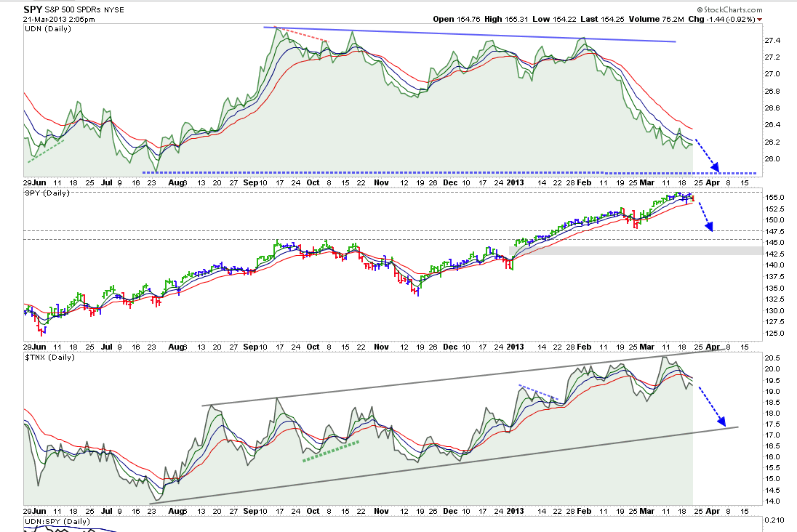Click the 'S&P 500 SPDRs' name text
Screen dimensions: 797x532
coord(73,9)
